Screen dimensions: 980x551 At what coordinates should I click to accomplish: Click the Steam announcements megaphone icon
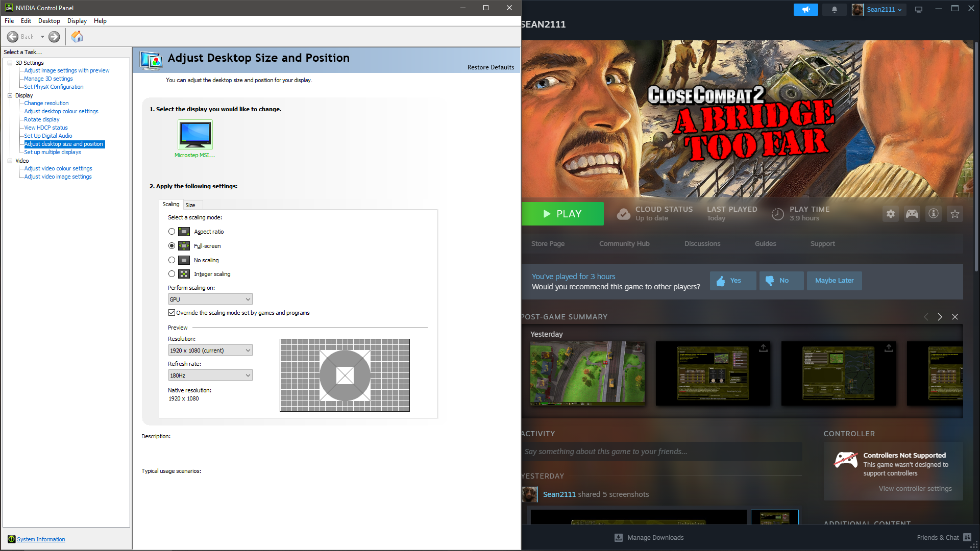[x=805, y=10]
